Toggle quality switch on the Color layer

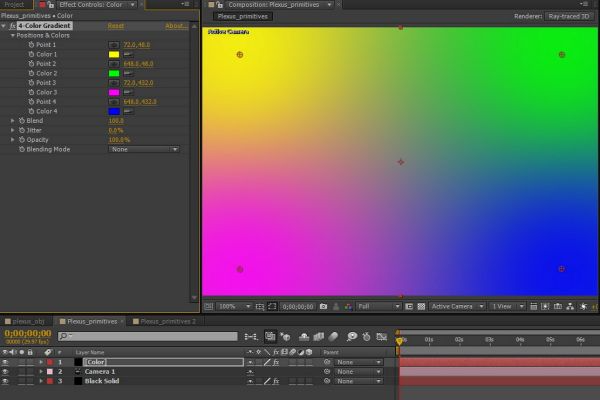(267, 362)
